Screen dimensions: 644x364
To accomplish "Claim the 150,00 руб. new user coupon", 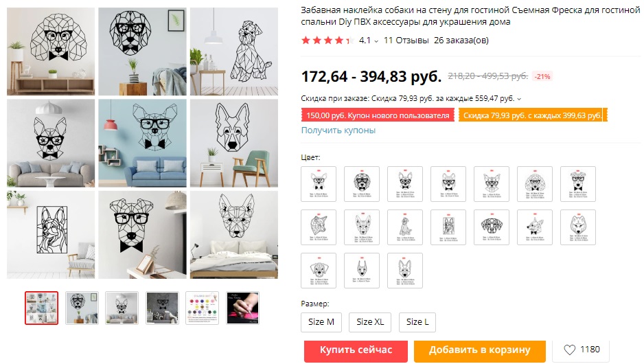I will pyautogui.click(x=378, y=115).
